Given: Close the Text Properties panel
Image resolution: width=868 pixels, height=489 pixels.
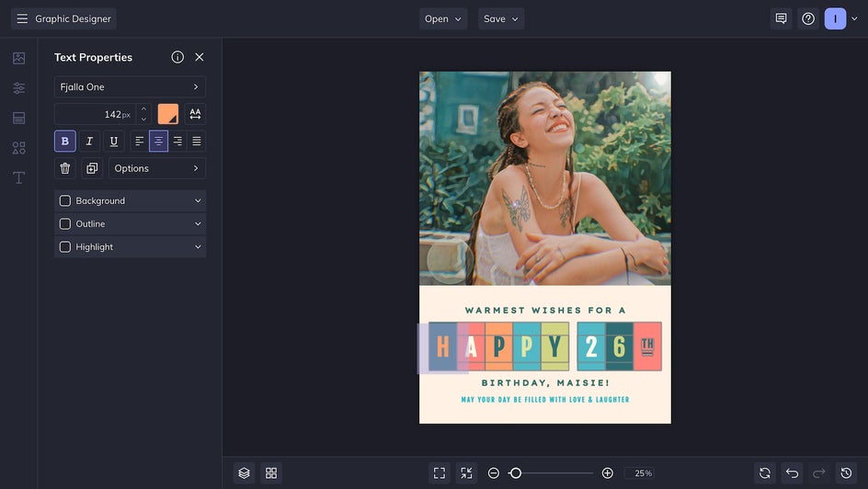Looking at the screenshot, I should point(200,57).
